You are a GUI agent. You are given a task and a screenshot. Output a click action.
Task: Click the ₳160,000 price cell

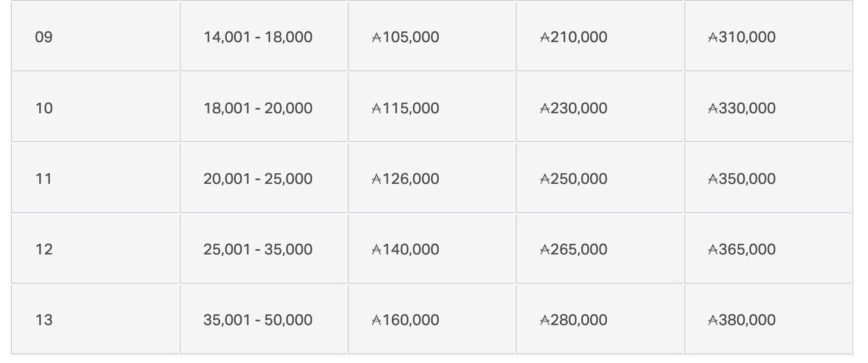pyautogui.click(x=406, y=320)
